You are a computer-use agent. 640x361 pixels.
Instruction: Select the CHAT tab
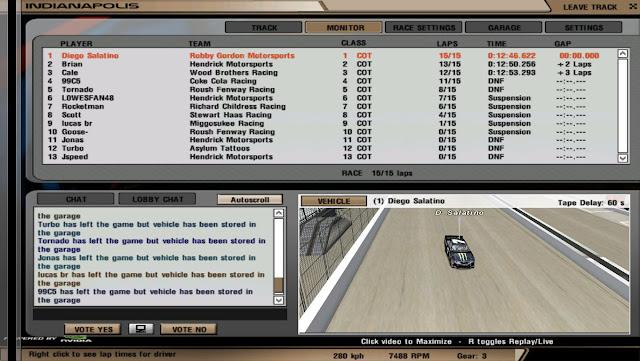click(x=76, y=199)
